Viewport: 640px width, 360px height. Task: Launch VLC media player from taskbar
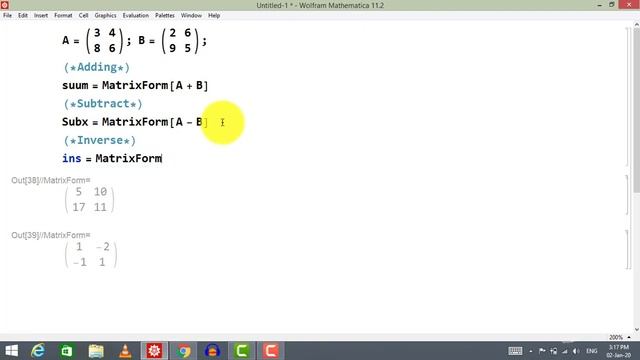click(x=125, y=351)
